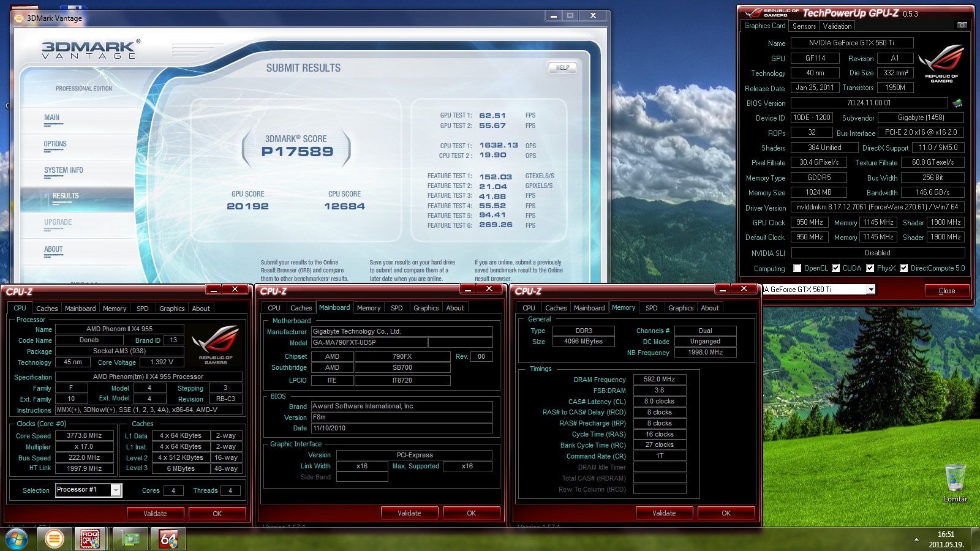Show hidden system tray icons arrow
Screen dimensions: 980x551
[916, 539]
